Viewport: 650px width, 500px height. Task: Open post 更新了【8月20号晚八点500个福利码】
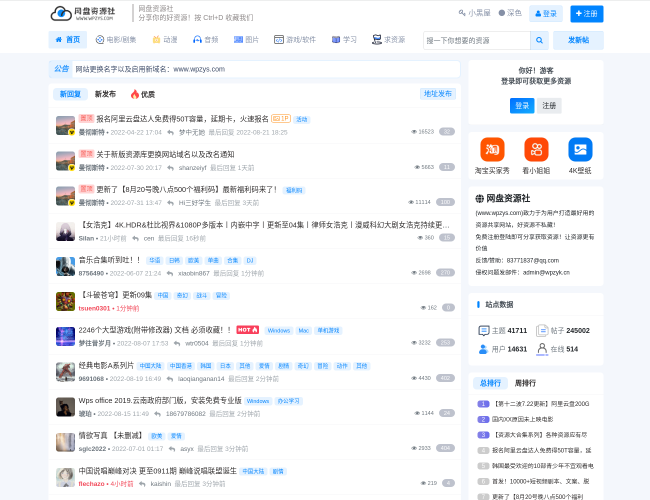187,189
